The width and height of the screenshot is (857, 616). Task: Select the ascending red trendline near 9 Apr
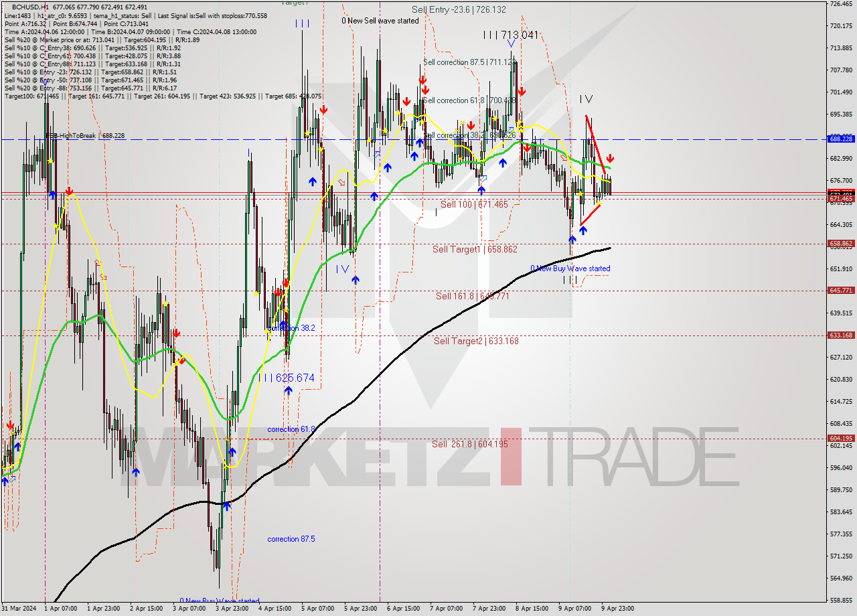[x=590, y=214]
